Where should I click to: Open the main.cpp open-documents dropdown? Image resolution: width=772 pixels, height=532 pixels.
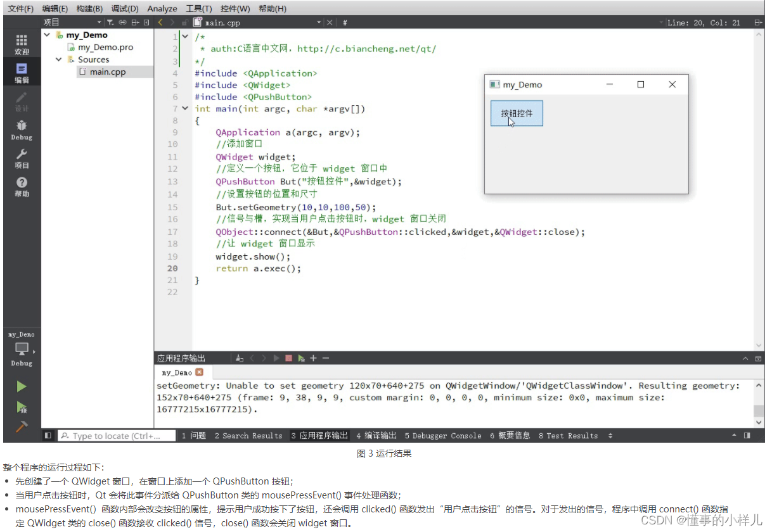point(319,22)
